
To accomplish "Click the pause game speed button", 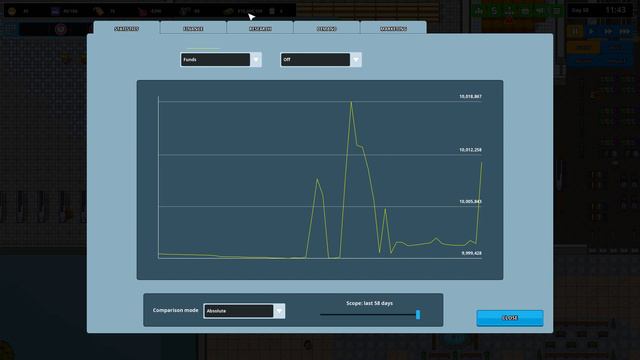I will tap(576, 31).
